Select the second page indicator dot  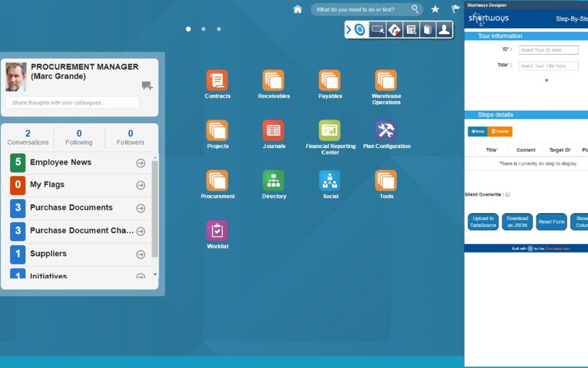point(203,29)
